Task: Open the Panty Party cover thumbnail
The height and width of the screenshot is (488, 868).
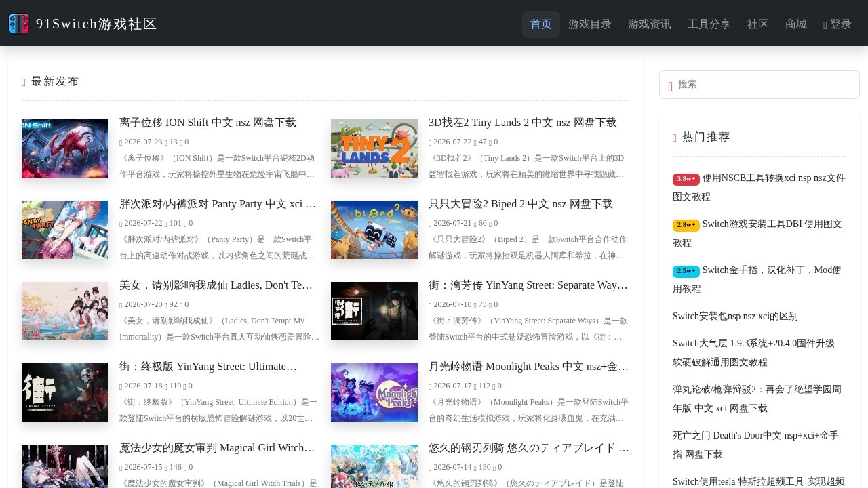Action: point(65,230)
